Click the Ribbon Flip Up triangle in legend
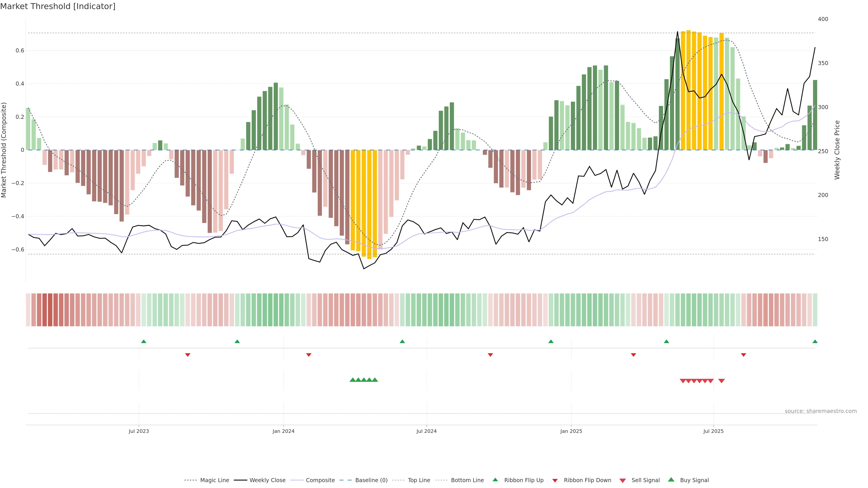 [495, 480]
